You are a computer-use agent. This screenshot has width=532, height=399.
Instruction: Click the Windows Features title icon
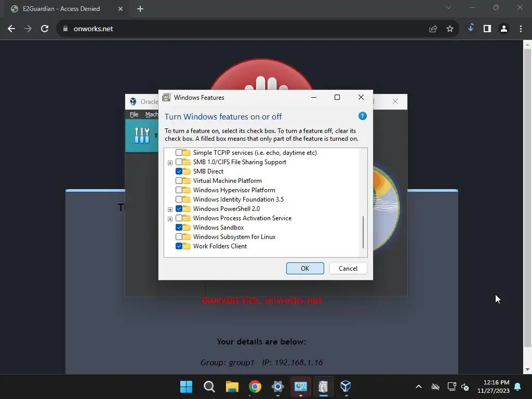[167, 97]
